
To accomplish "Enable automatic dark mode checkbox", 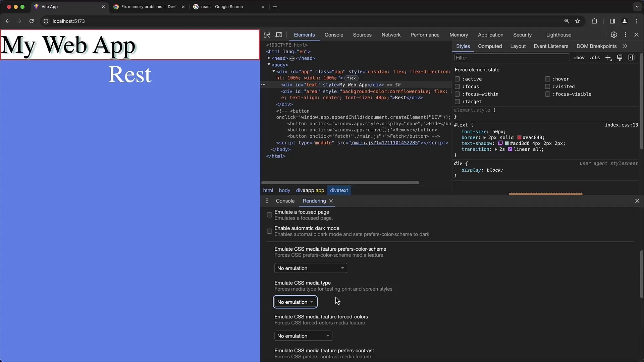I will pos(269,231).
